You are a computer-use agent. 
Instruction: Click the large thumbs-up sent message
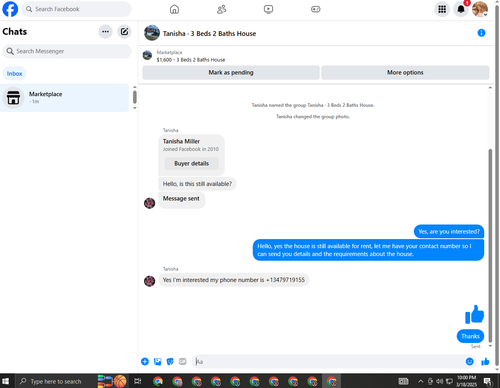click(x=474, y=314)
